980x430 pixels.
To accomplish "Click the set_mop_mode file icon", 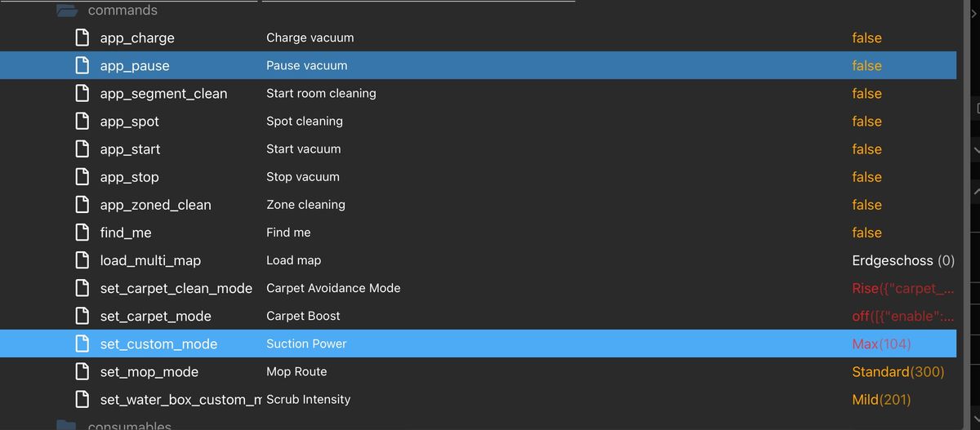I will tap(82, 371).
